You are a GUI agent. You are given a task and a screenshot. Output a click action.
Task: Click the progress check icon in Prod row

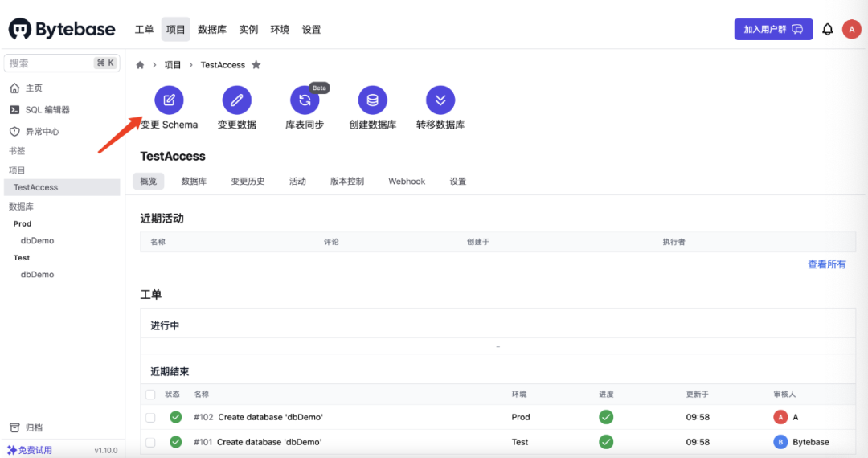click(606, 417)
